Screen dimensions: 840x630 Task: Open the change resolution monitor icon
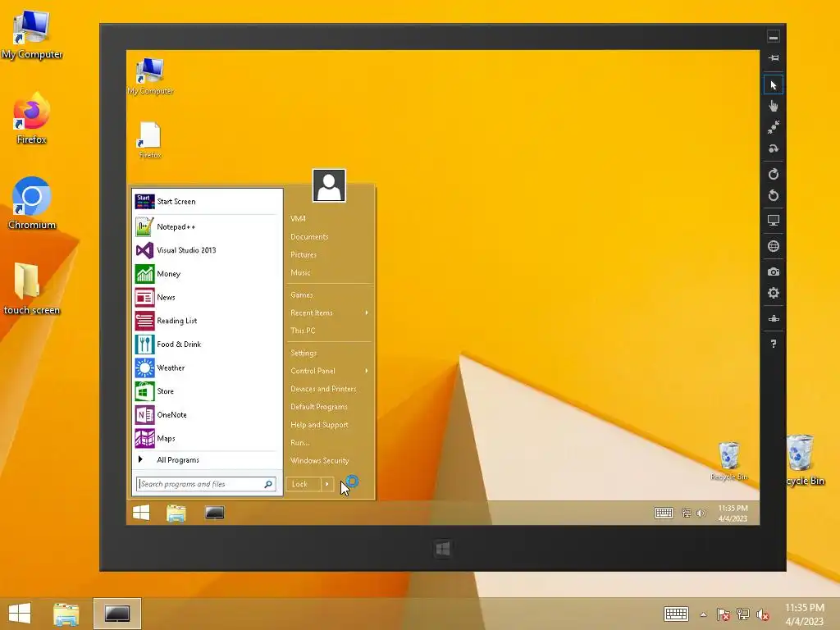773,220
